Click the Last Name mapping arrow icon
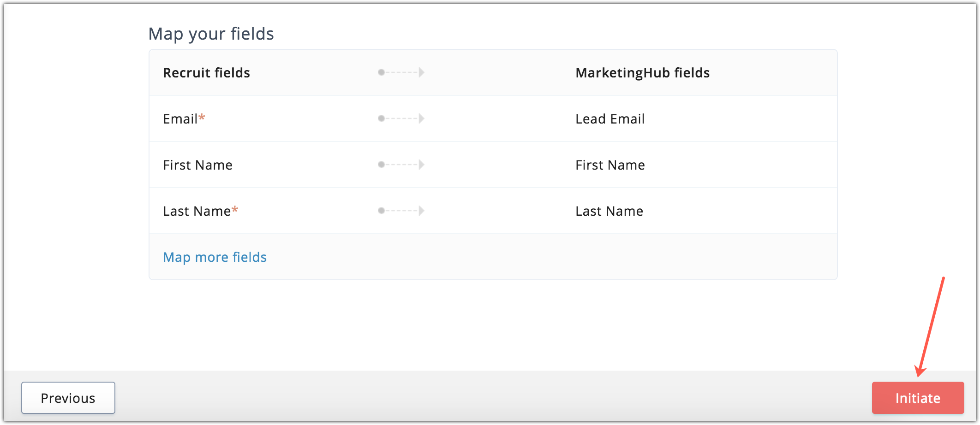The width and height of the screenshot is (980, 425). click(x=401, y=211)
